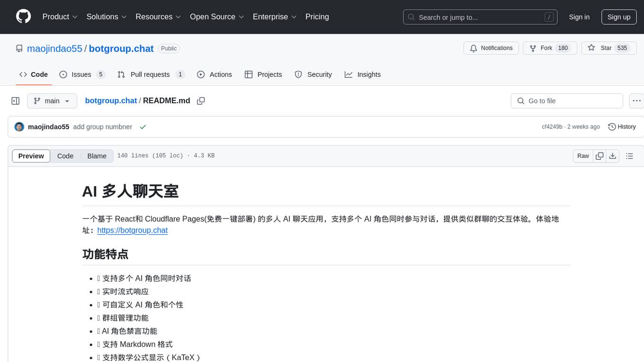This screenshot has height=362, width=644.
Task: Open the document outline
Action: click(629, 156)
